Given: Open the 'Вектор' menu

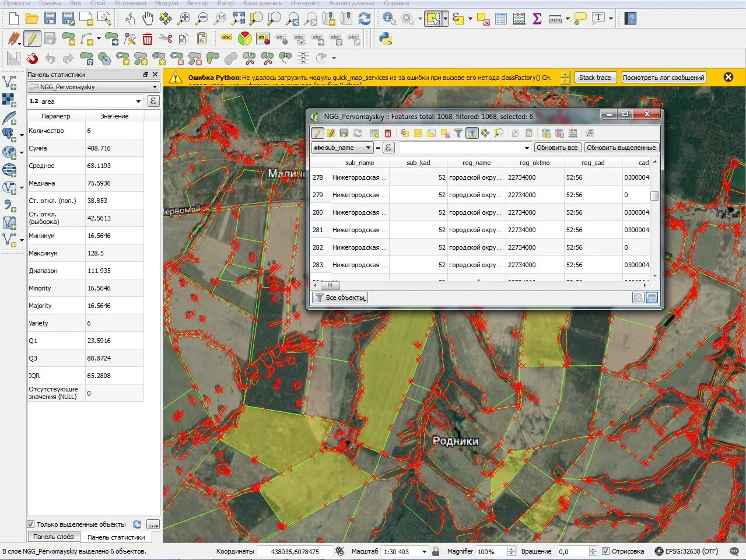Looking at the screenshot, I should 197,3.
